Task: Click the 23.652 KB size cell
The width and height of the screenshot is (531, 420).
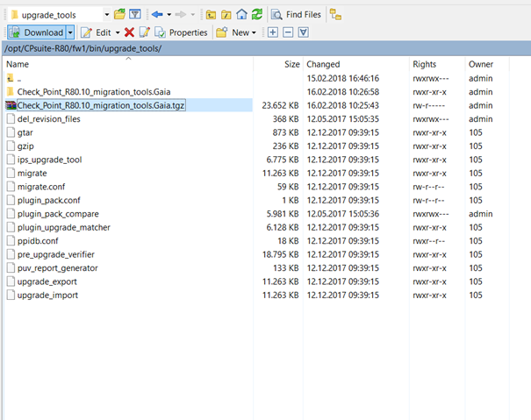Action: coord(280,105)
